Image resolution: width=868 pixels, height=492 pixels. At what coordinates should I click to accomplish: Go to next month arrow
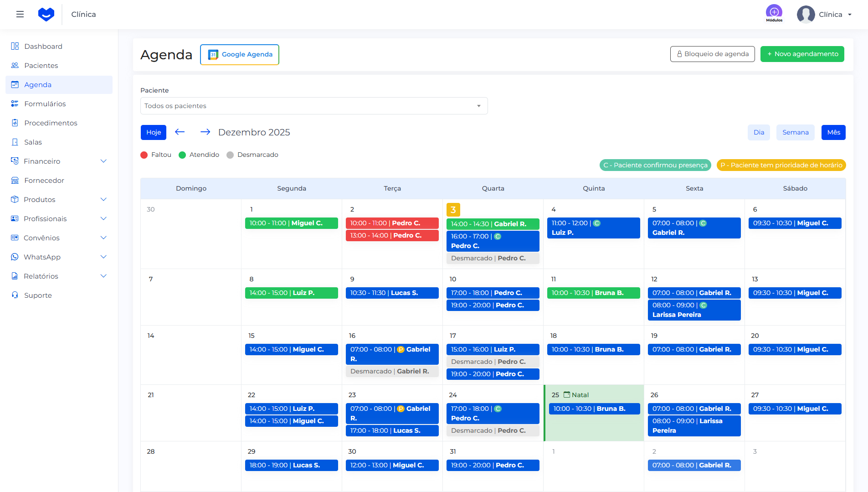205,132
